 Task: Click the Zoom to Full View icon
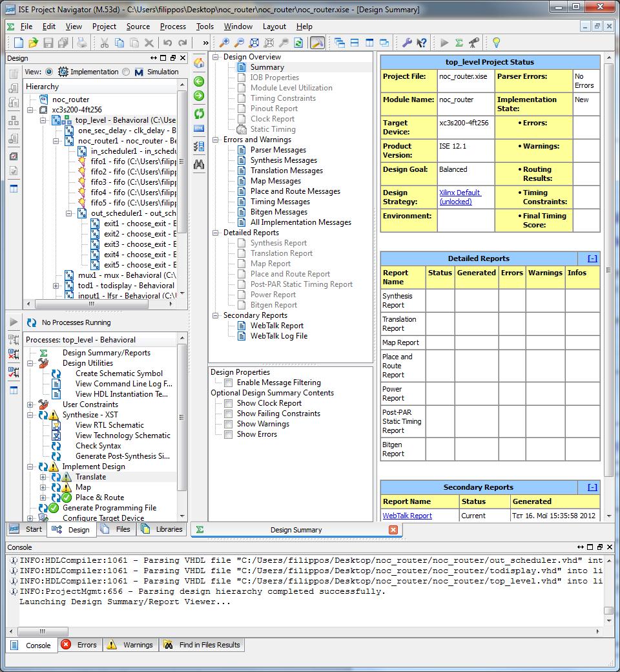(254, 43)
